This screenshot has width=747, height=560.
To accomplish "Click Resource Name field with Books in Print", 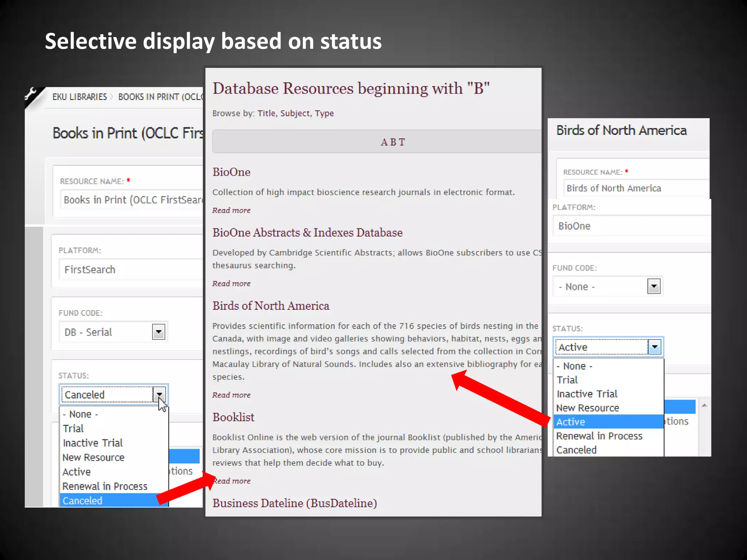I will point(132,200).
